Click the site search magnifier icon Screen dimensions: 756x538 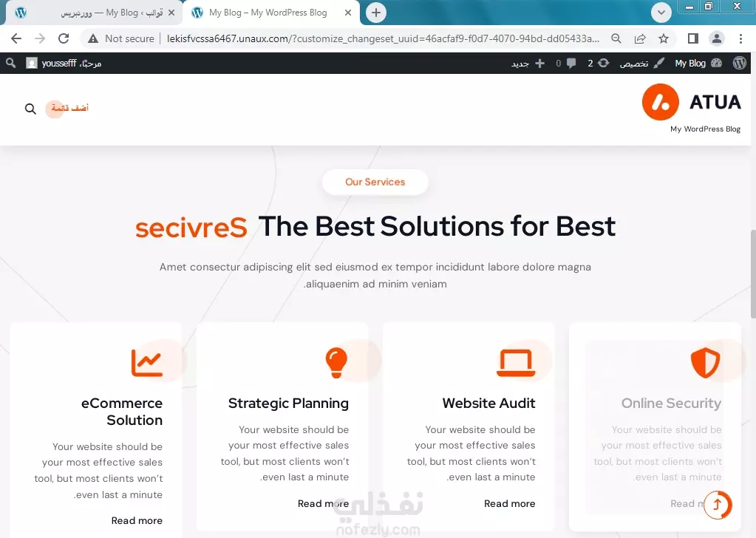point(30,109)
